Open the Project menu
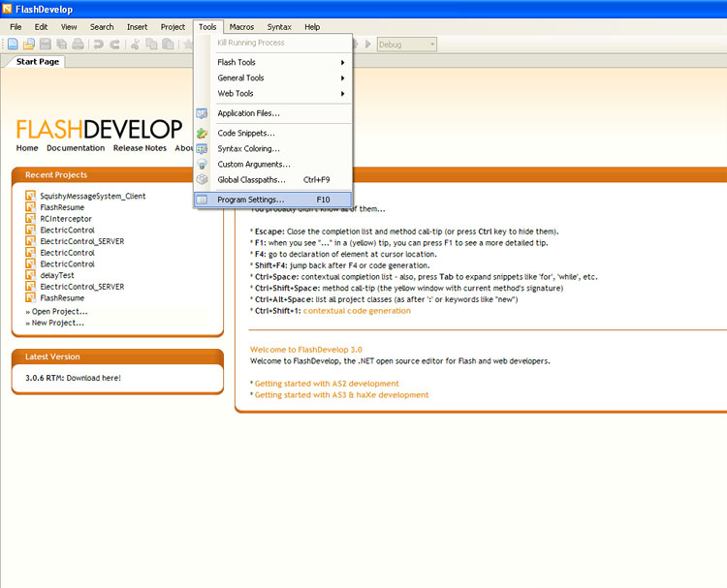Image resolution: width=727 pixels, height=588 pixels. click(173, 27)
